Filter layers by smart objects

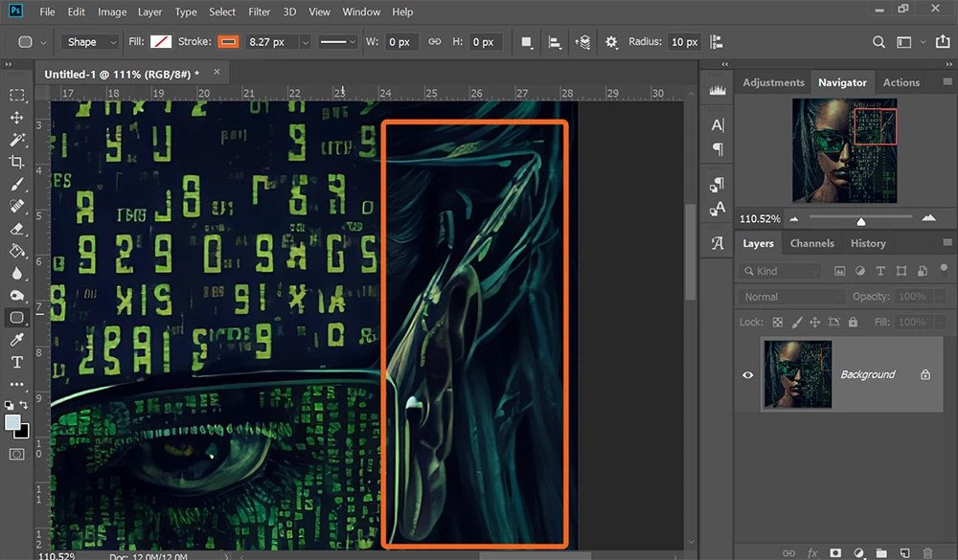[923, 271]
